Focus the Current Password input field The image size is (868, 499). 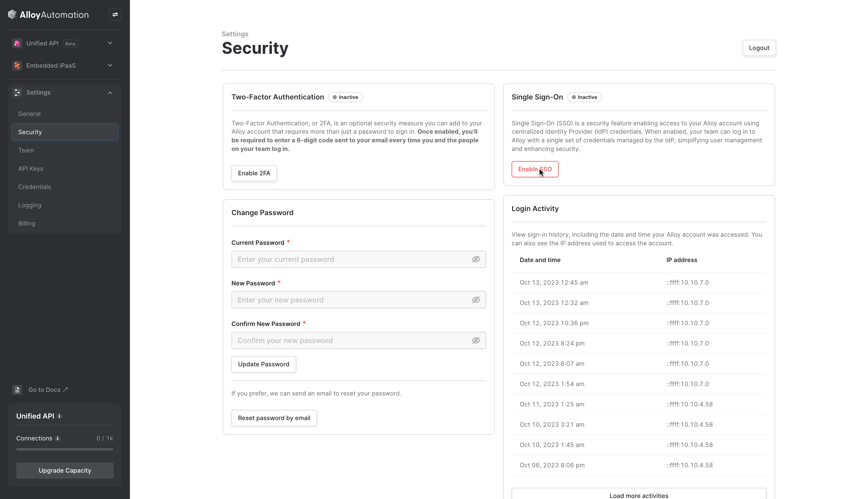pyautogui.click(x=359, y=260)
